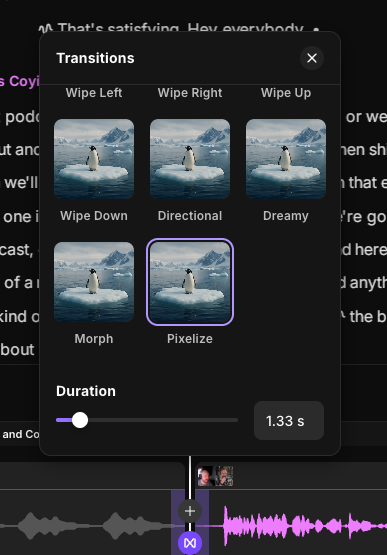
Task: Click the Wipe Up label
Action: [x=286, y=93]
